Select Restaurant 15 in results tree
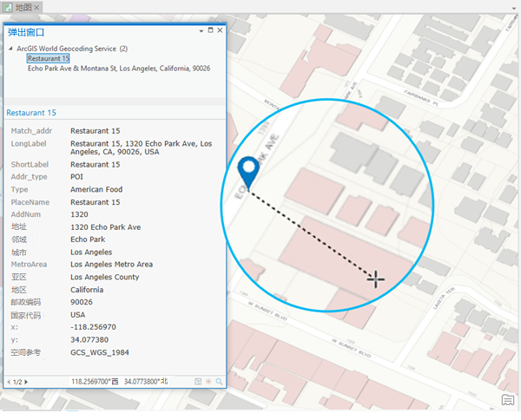Image resolution: width=521 pixels, height=420 pixels. pos(48,58)
